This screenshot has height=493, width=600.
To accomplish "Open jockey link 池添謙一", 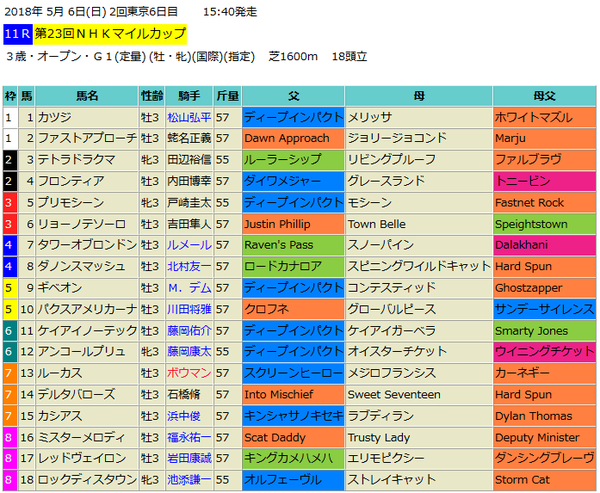I will click(189, 480).
